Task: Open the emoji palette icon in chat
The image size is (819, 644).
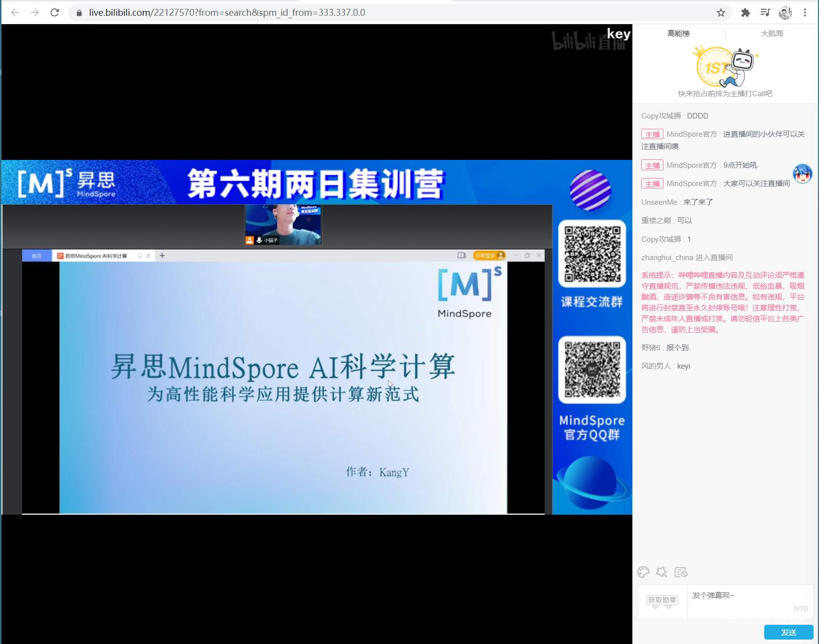Action: [643, 572]
